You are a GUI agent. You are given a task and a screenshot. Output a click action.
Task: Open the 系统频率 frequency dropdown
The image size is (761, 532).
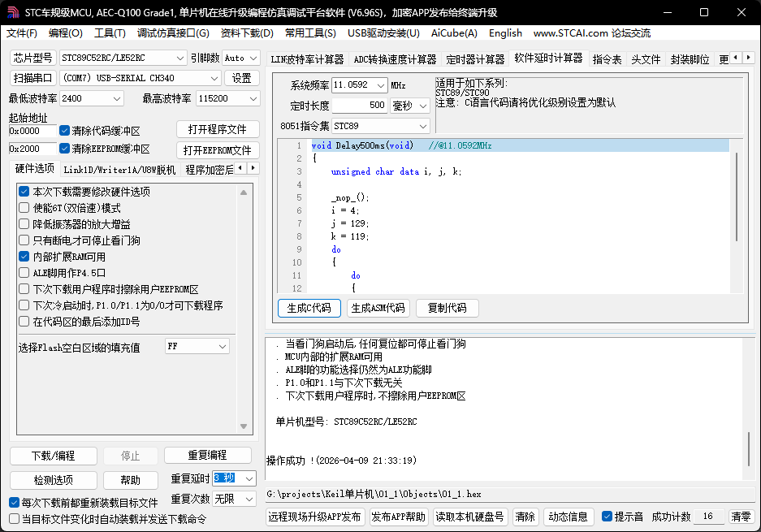point(383,84)
